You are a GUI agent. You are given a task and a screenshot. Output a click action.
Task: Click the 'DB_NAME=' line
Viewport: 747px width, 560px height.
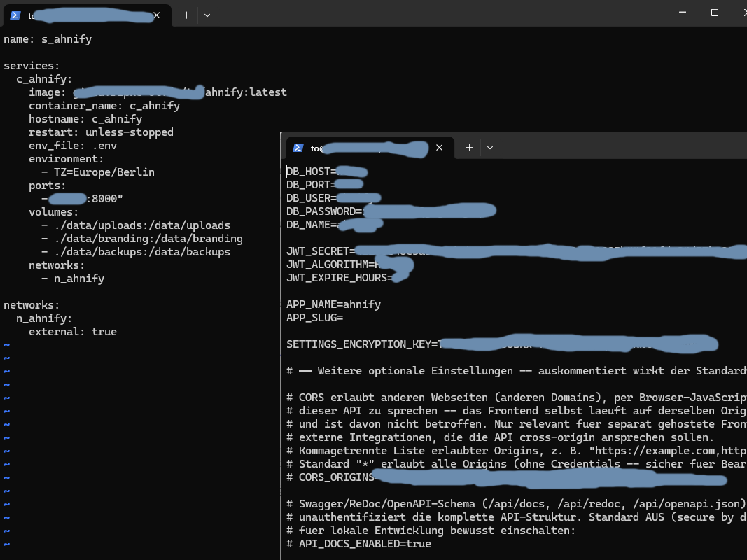[335, 225]
